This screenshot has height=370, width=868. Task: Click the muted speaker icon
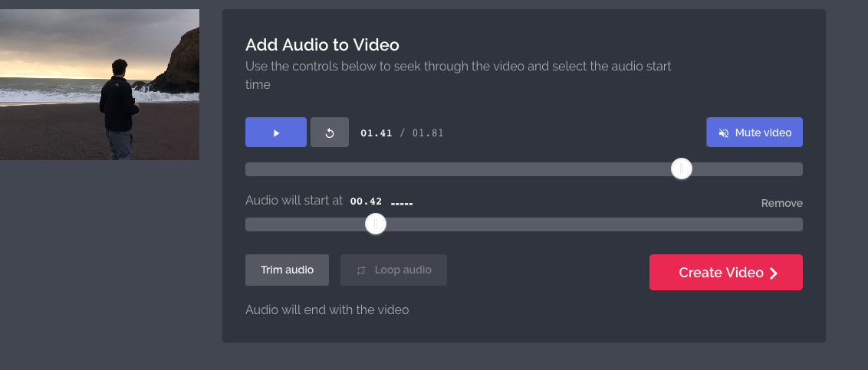[723, 133]
